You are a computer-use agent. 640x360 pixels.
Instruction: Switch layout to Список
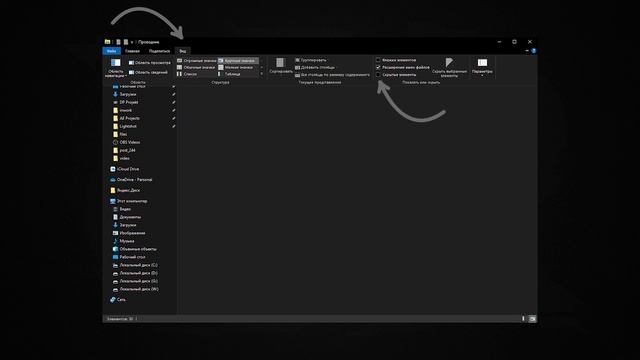point(187,74)
